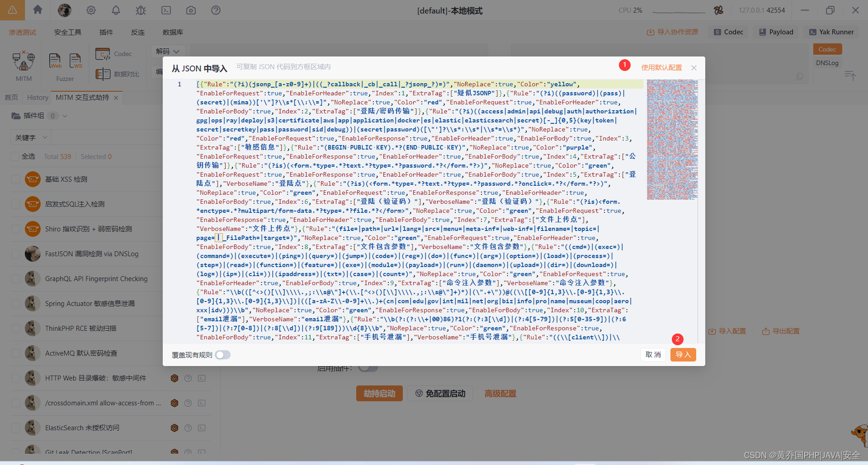The width and height of the screenshot is (868, 465).
Task: Check the 启发式SQL注入检测 checkbox
Action: point(15,204)
